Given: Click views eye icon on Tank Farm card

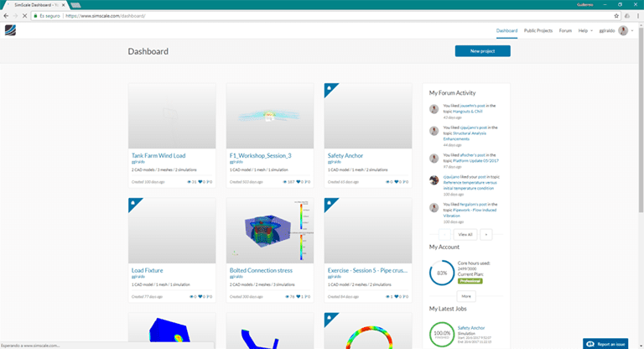Looking at the screenshot, I should pos(190,182).
